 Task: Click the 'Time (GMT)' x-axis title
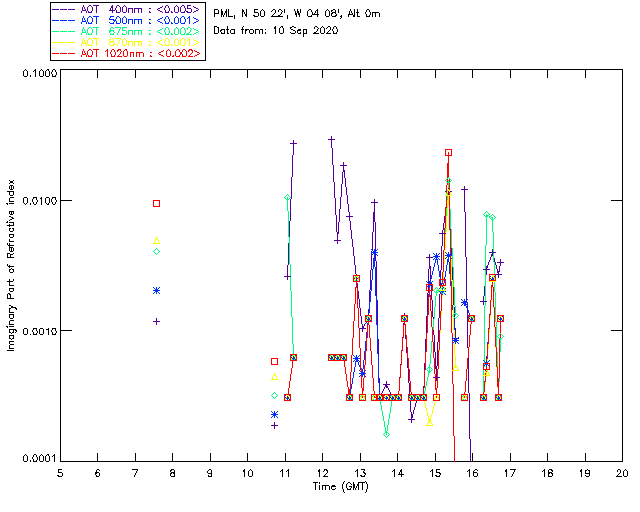coord(340,487)
